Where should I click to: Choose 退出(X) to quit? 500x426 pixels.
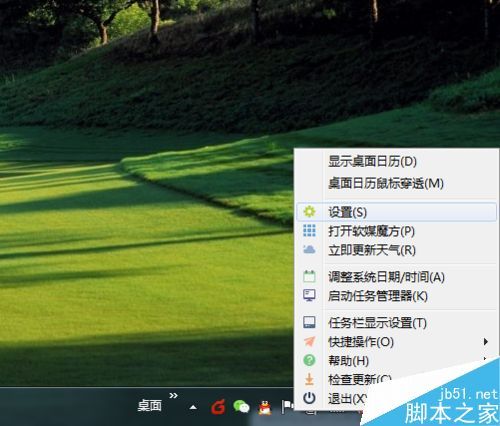point(347,398)
